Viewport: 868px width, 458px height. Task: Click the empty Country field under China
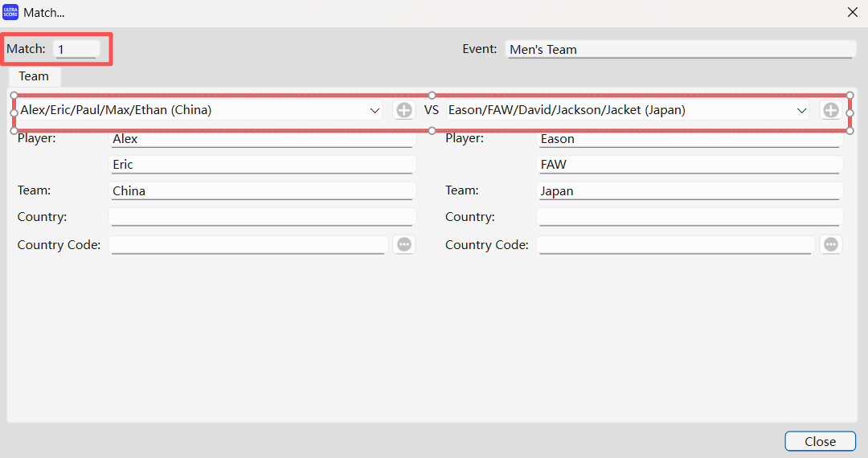tap(261, 217)
